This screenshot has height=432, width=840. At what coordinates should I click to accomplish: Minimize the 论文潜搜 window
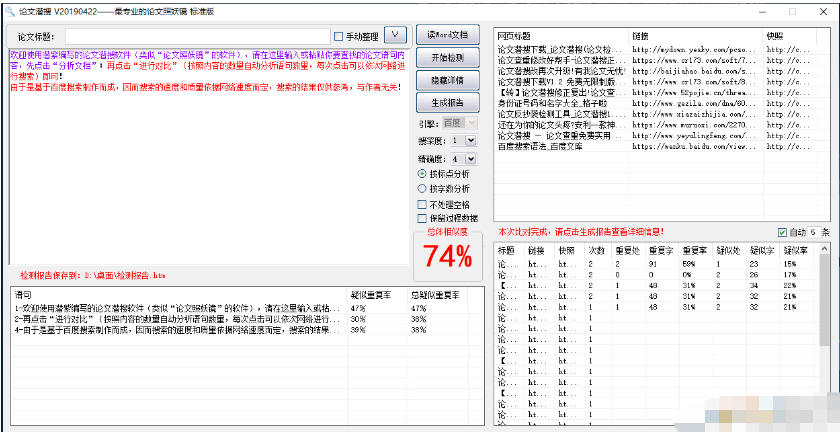click(745, 10)
